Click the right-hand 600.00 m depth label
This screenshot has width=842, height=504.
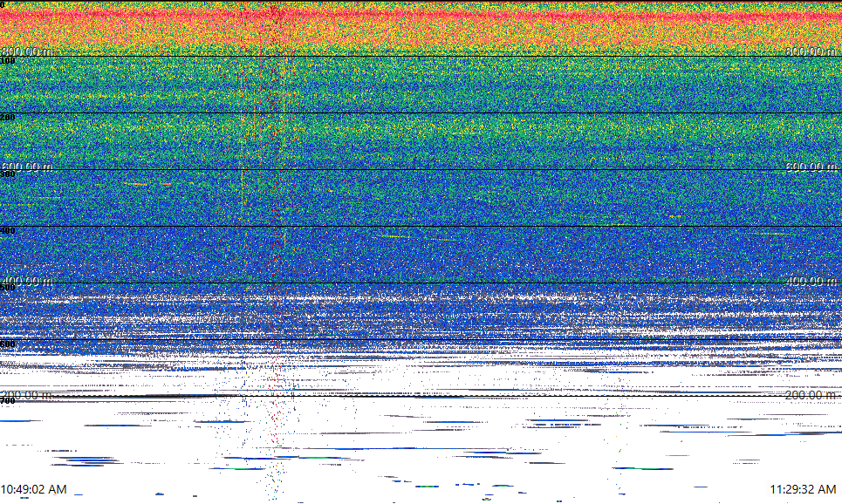[x=811, y=167]
